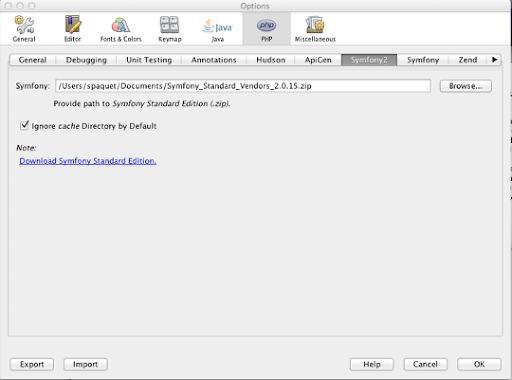Open the General options category icon
512x380 pixels.
[24, 29]
